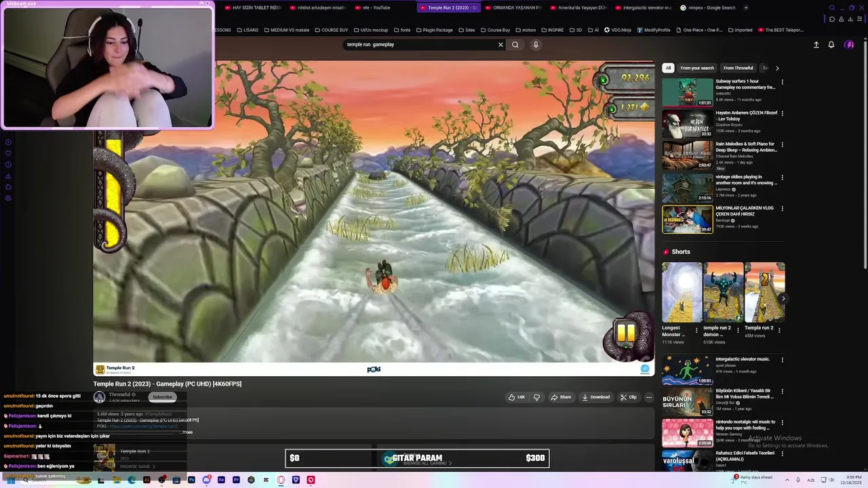Dislike the Temple Run 2 video

coord(536,397)
